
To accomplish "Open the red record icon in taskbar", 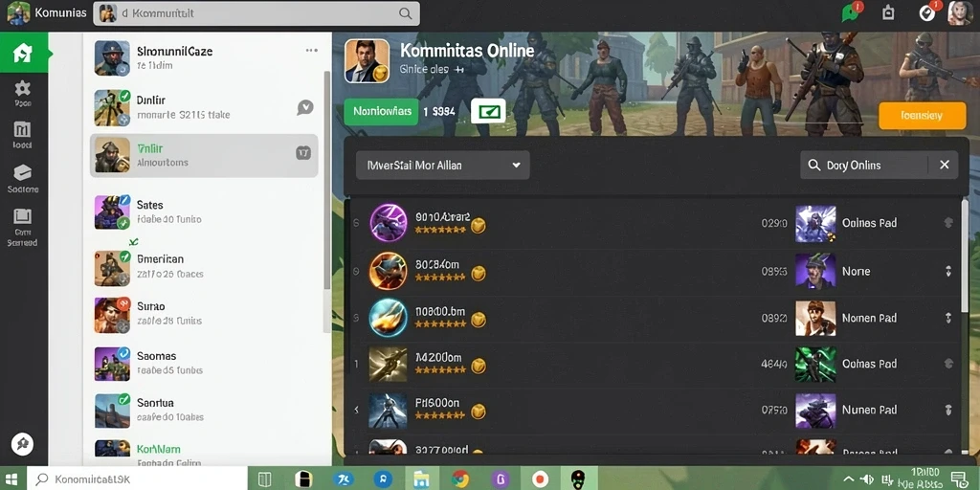I will tap(540, 479).
